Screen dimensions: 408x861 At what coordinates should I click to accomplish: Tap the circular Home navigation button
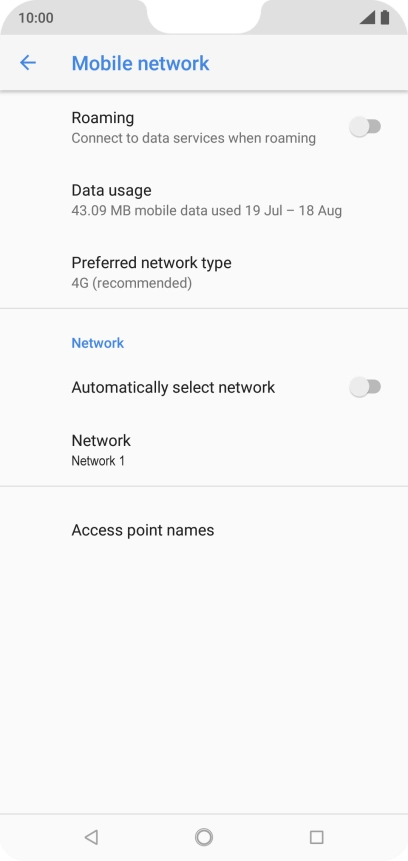click(204, 837)
